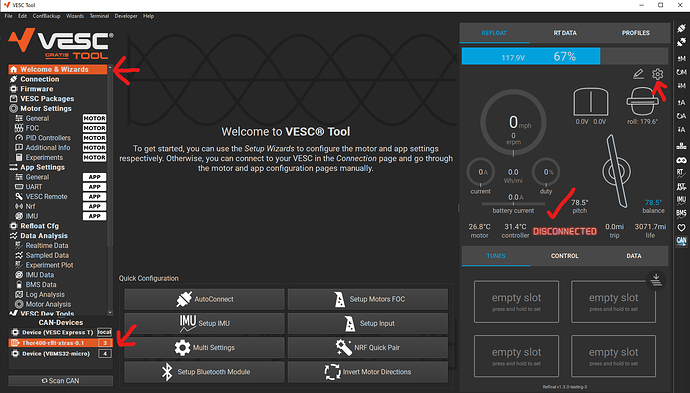Select Device (VBMS32-micro) CAN device

pos(61,353)
